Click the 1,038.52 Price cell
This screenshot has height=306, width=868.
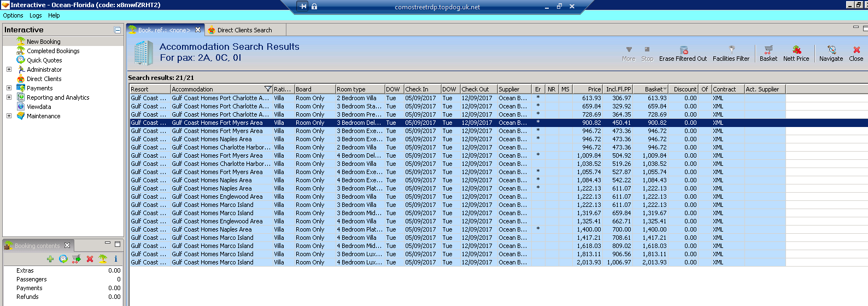pyautogui.click(x=587, y=164)
